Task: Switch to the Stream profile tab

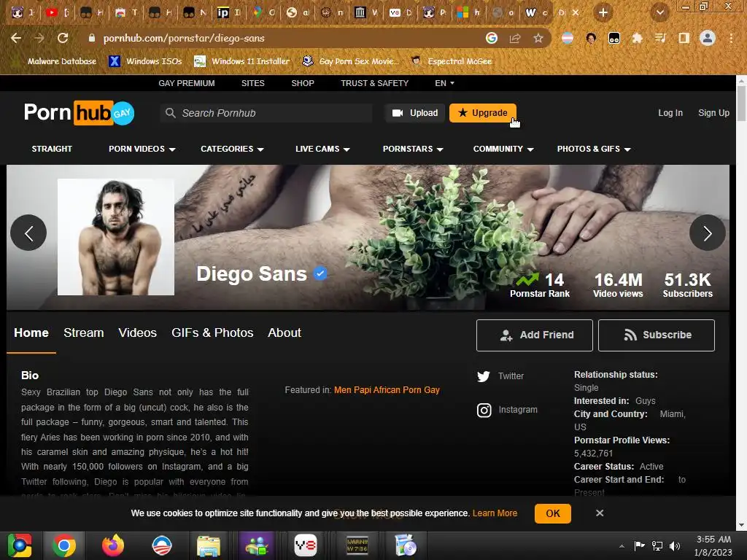Action: [x=84, y=332]
